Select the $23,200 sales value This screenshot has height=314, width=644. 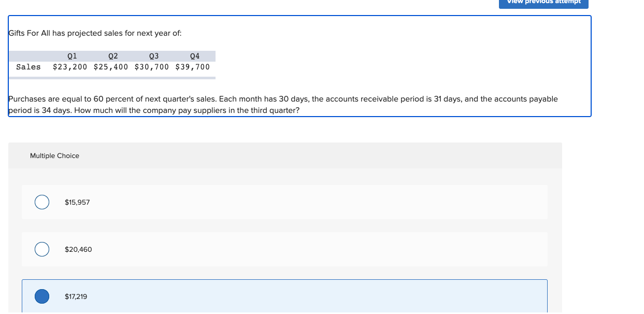70,66
